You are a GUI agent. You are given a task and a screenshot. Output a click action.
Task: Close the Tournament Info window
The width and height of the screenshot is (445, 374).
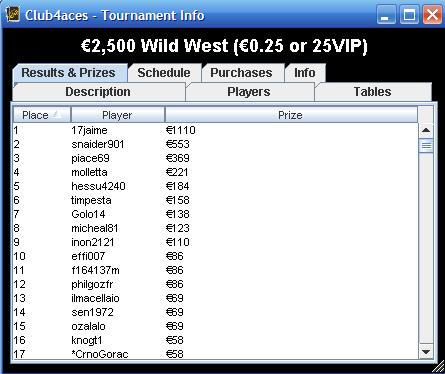(432, 15)
